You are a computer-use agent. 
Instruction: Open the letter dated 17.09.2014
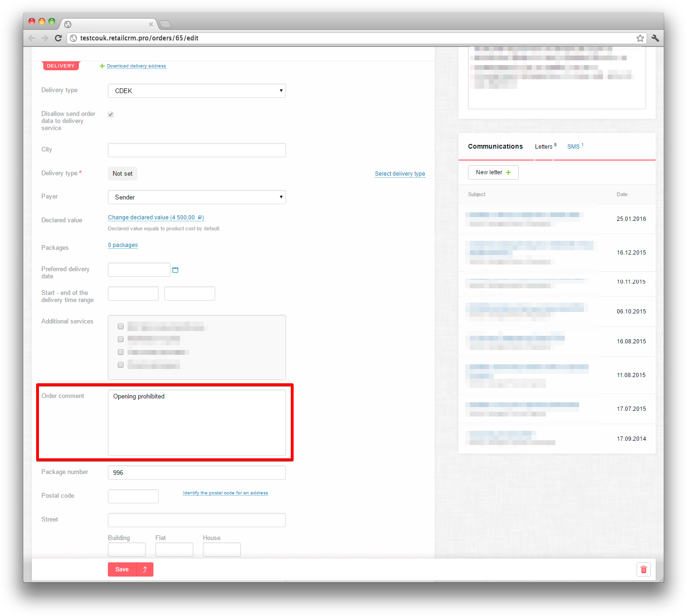pyautogui.click(x=557, y=439)
